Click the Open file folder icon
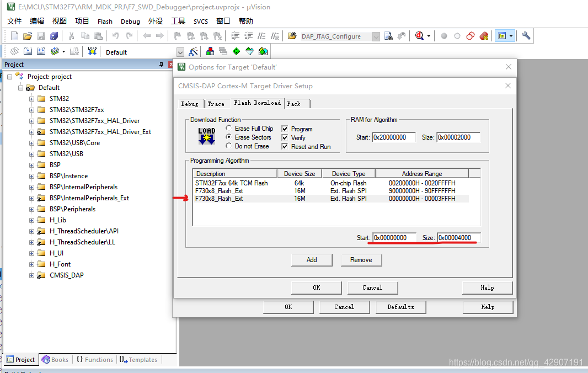The width and height of the screenshot is (588, 373). pyautogui.click(x=28, y=36)
